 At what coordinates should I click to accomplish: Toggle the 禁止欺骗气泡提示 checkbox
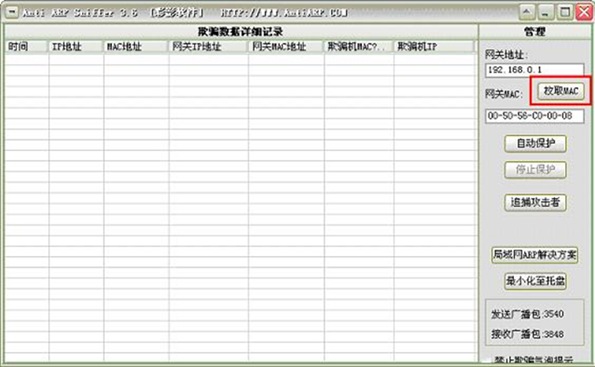pos(488,360)
